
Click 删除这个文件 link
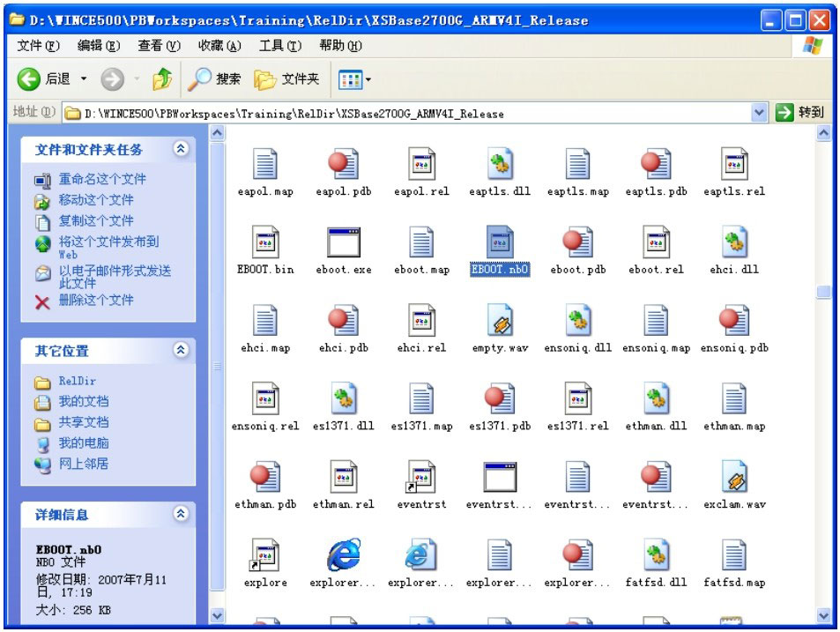coord(96,300)
